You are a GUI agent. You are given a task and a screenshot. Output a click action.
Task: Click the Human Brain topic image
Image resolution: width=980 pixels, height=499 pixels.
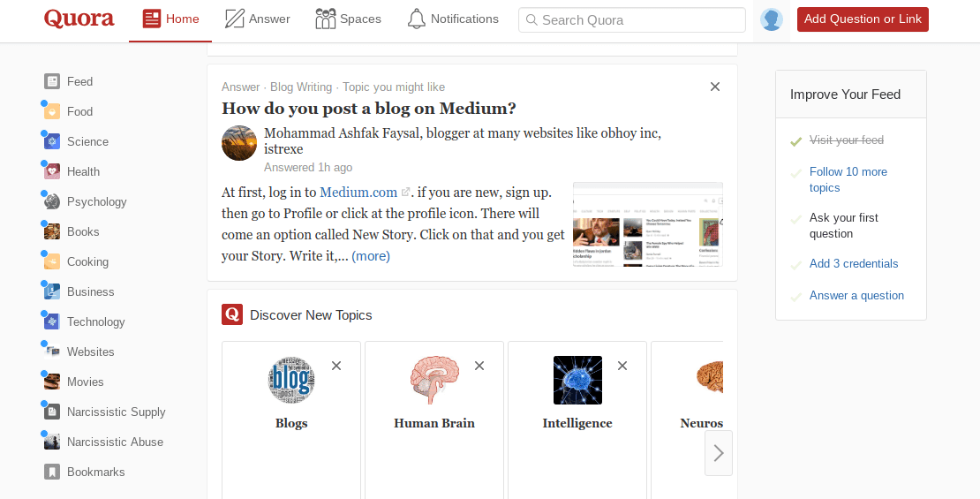pyautogui.click(x=434, y=380)
